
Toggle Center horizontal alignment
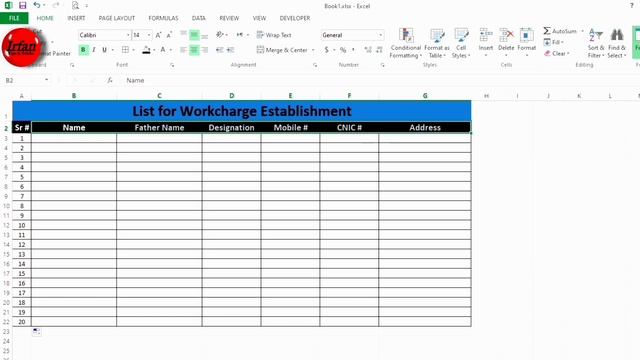(x=194, y=50)
